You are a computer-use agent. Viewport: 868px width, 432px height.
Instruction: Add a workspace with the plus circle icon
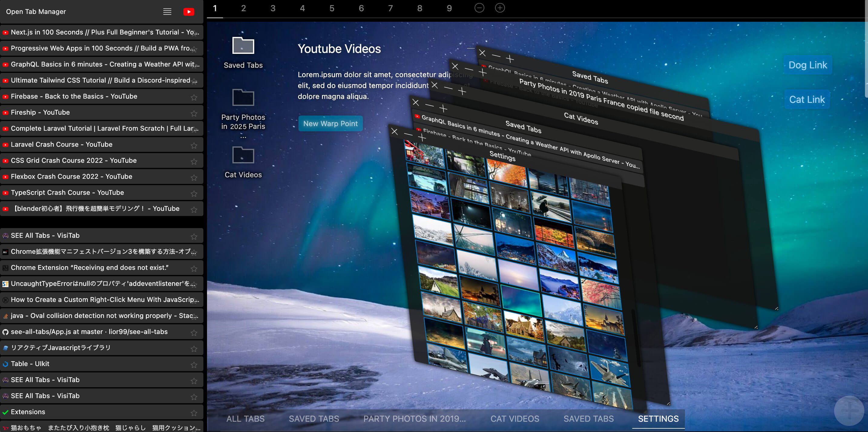coord(500,7)
